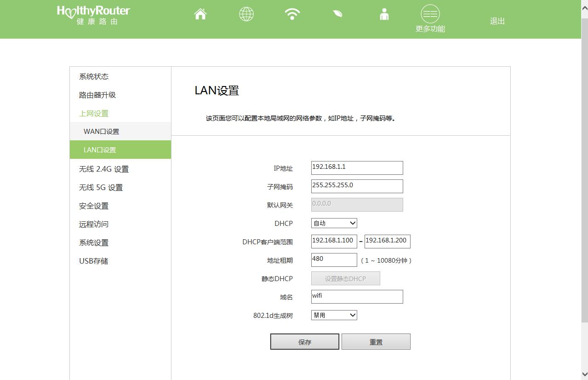Select the green leaf icon
588x380 pixels.
[338, 14]
